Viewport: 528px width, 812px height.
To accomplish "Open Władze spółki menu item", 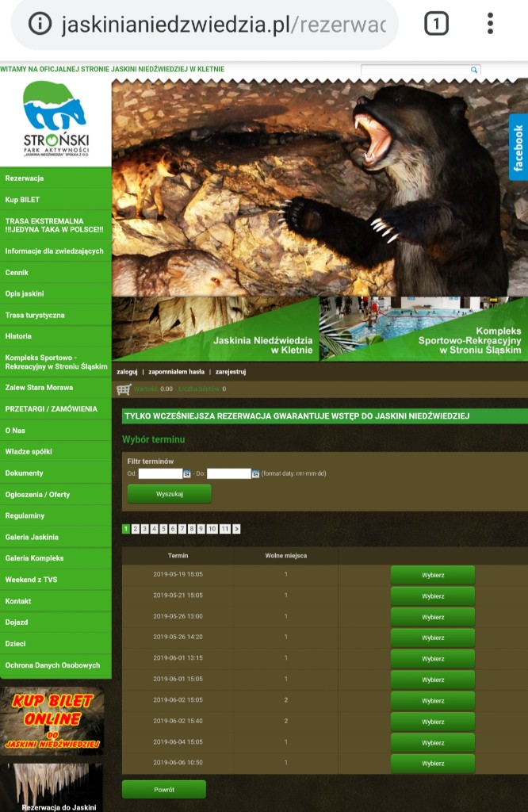I will tap(55, 451).
